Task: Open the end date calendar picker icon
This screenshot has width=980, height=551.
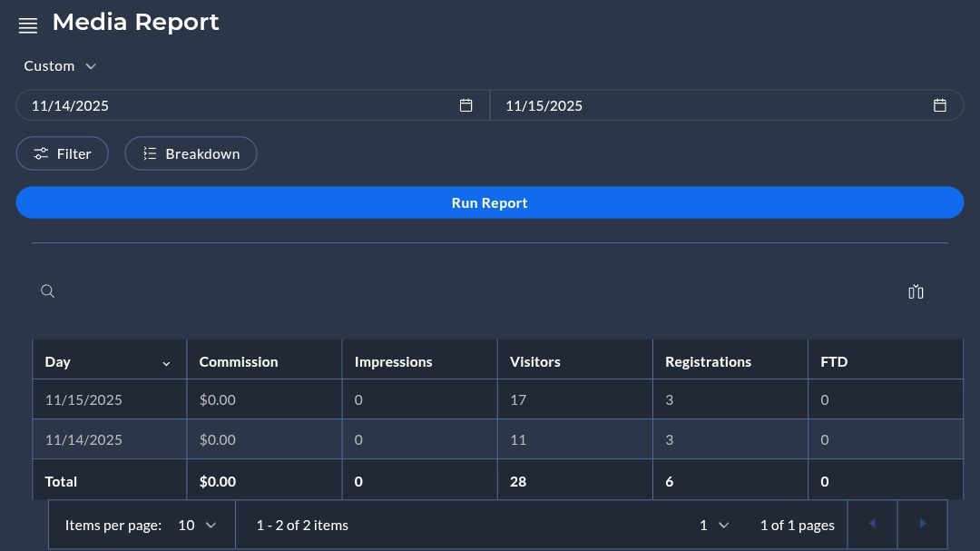Action: point(940,105)
